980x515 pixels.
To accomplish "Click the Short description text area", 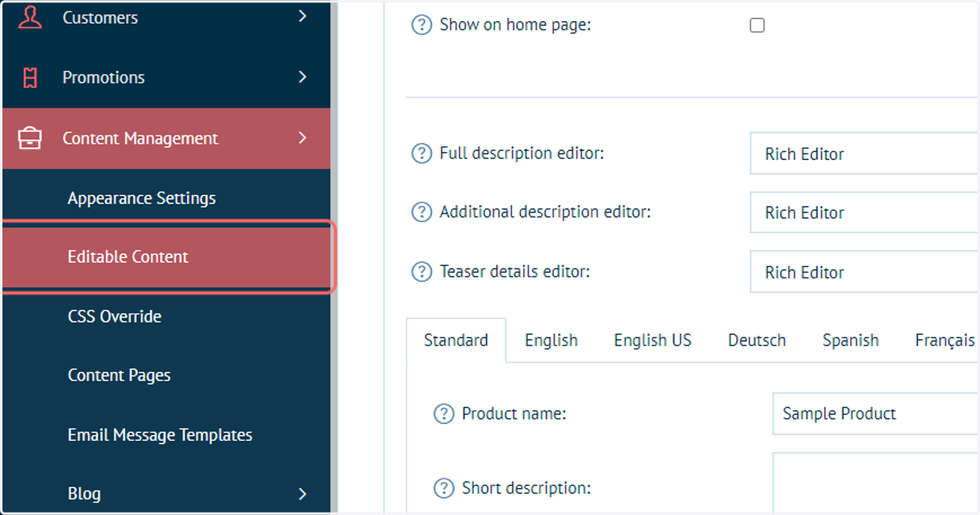I will (875, 483).
